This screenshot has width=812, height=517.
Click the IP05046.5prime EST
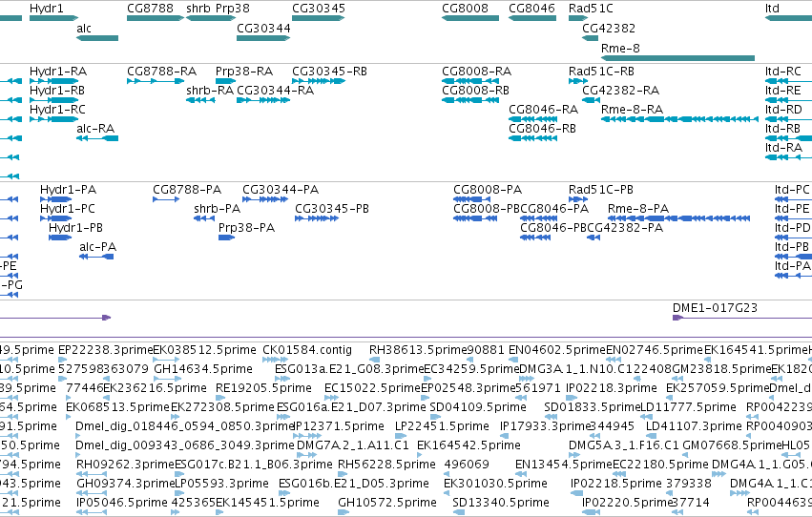click(92, 512)
